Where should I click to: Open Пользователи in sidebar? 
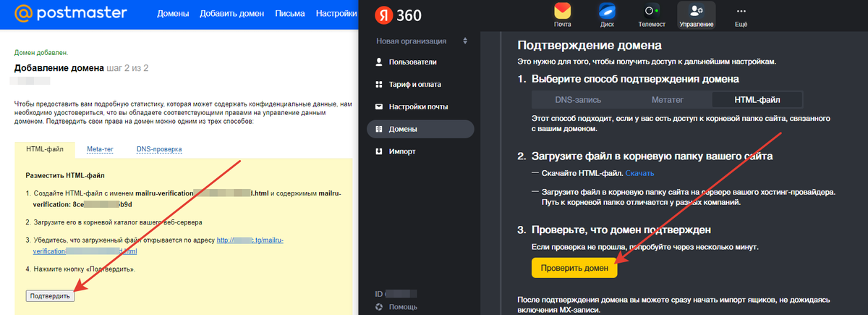(x=414, y=62)
